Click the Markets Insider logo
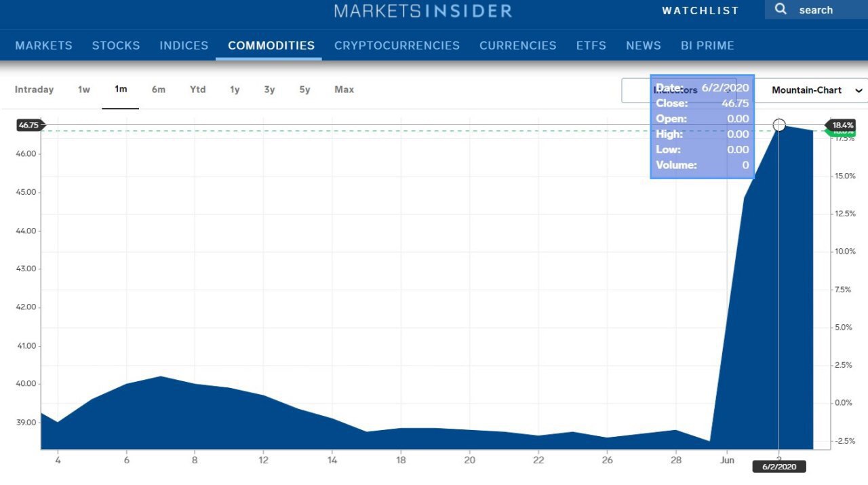Image resolution: width=868 pixels, height=485 pixels. tap(423, 10)
